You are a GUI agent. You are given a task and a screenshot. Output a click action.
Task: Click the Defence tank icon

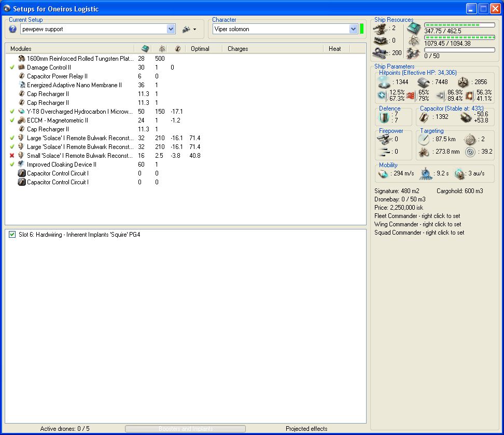[x=384, y=117]
